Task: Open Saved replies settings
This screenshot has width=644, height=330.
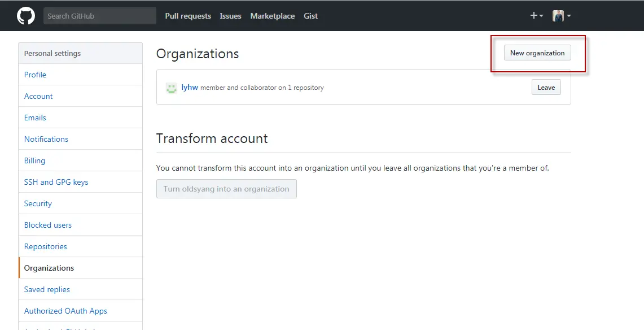Action: click(81, 289)
